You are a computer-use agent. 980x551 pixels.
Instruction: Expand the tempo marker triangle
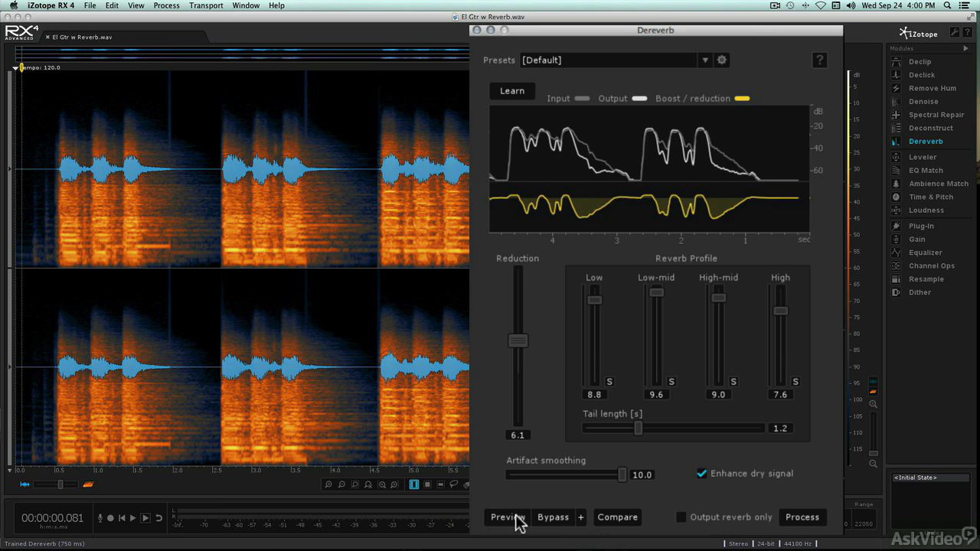pos(15,68)
